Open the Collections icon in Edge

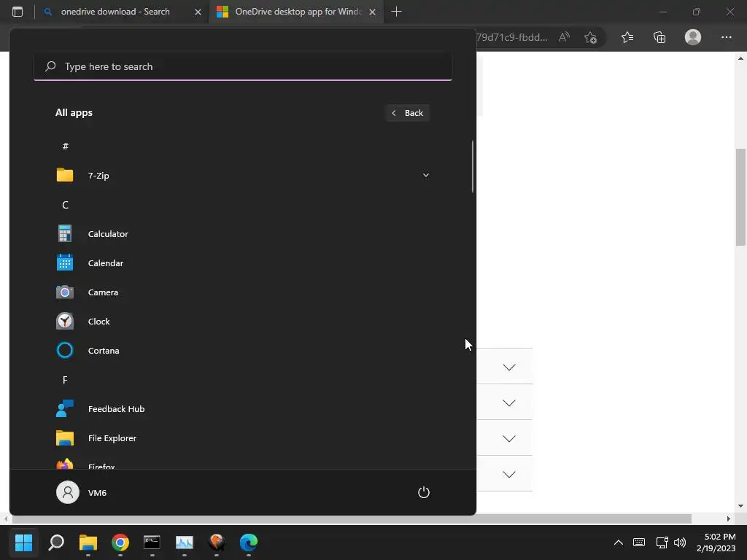point(659,37)
